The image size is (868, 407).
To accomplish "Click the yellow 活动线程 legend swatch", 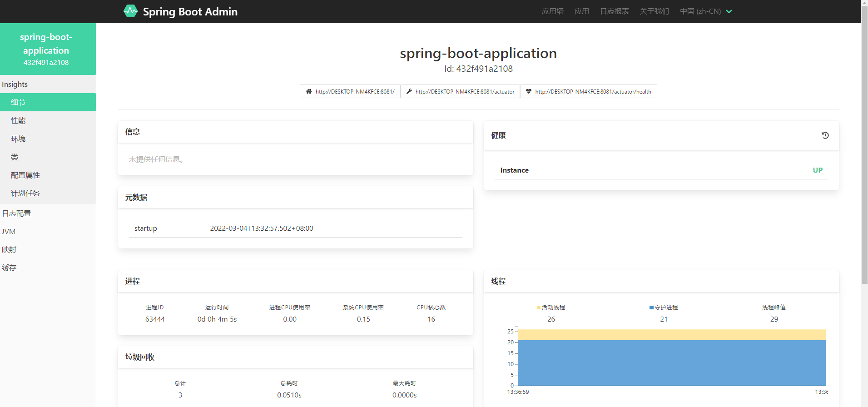I will (539, 308).
